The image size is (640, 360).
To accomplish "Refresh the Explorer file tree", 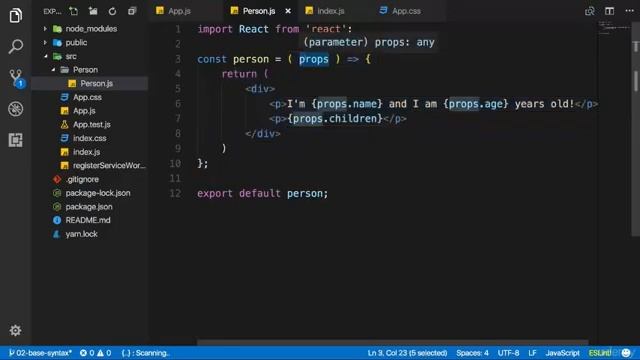I will (112, 11).
